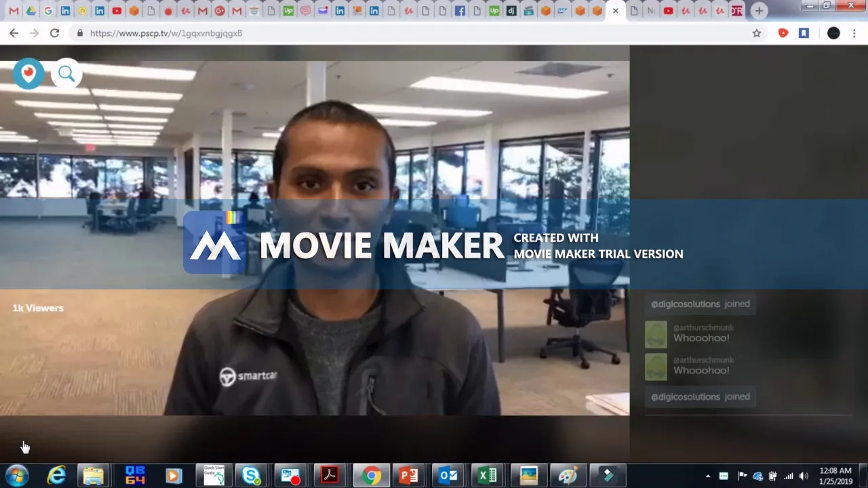Open the Periscope search magnifier
This screenshot has width=868, height=488.
pos(66,74)
